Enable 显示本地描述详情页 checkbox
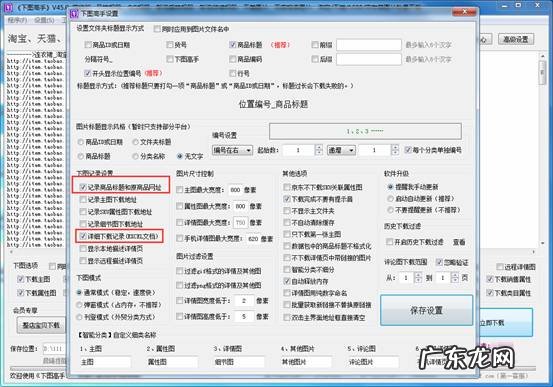 coord(83,249)
